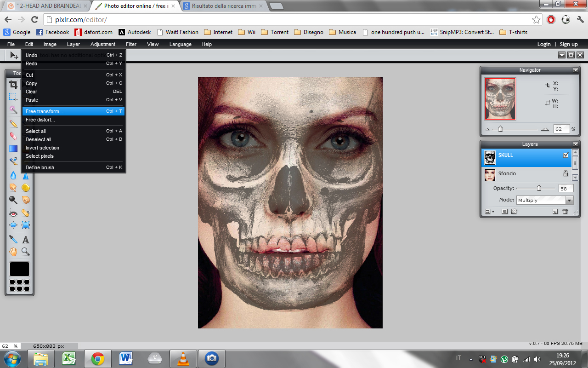This screenshot has height=368, width=588.
Task: Select the Blur water drop tool
Action: click(13, 175)
